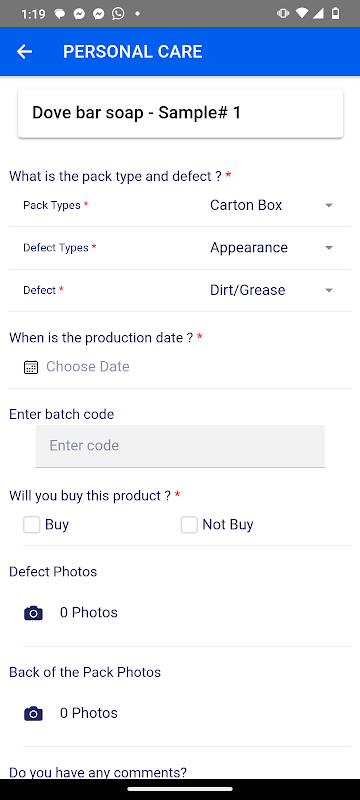Check the Buy checkbox
The width and height of the screenshot is (360, 800).
point(32,524)
